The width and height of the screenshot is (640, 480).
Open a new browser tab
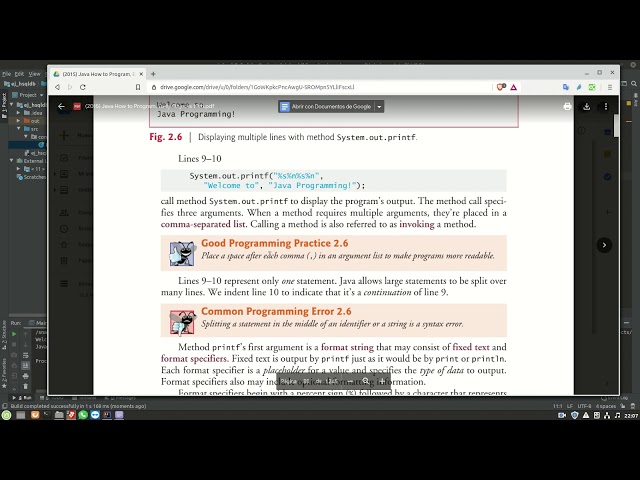pyautogui.click(x=153, y=74)
